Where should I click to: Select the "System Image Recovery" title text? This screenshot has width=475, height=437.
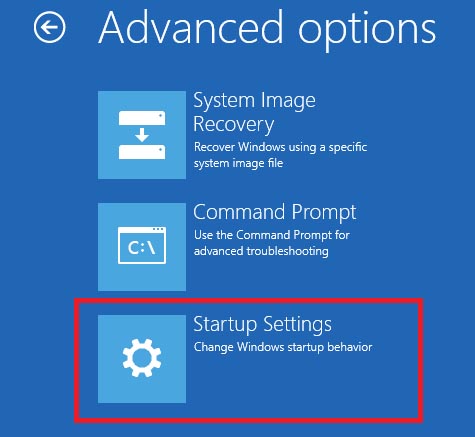click(254, 112)
